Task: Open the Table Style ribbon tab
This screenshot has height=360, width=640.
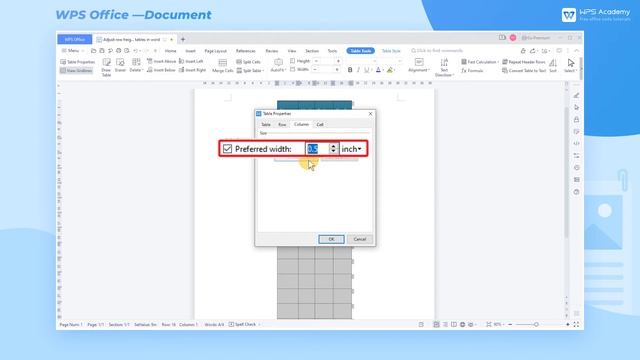Action: 391,51
